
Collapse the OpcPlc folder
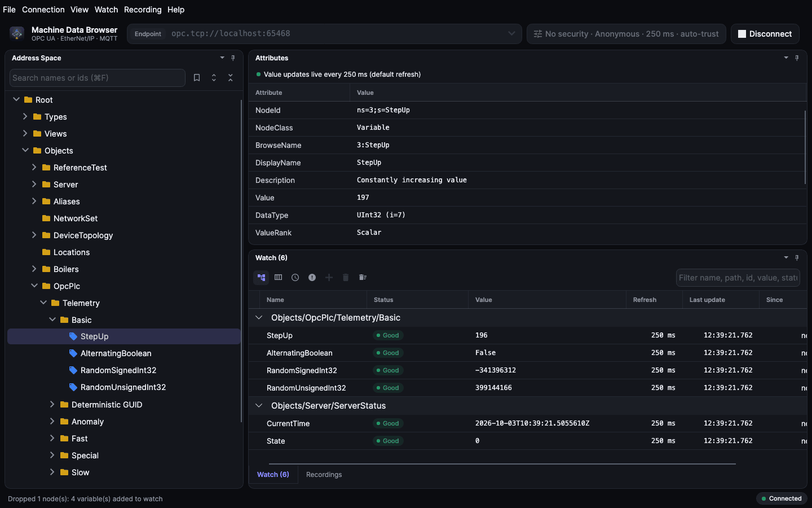[x=34, y=286]
